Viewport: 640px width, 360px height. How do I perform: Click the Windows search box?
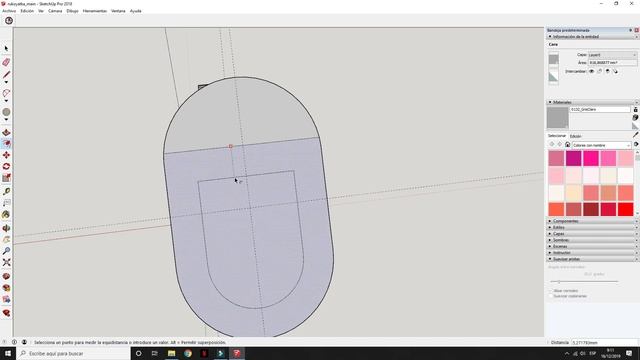[73, 353]
